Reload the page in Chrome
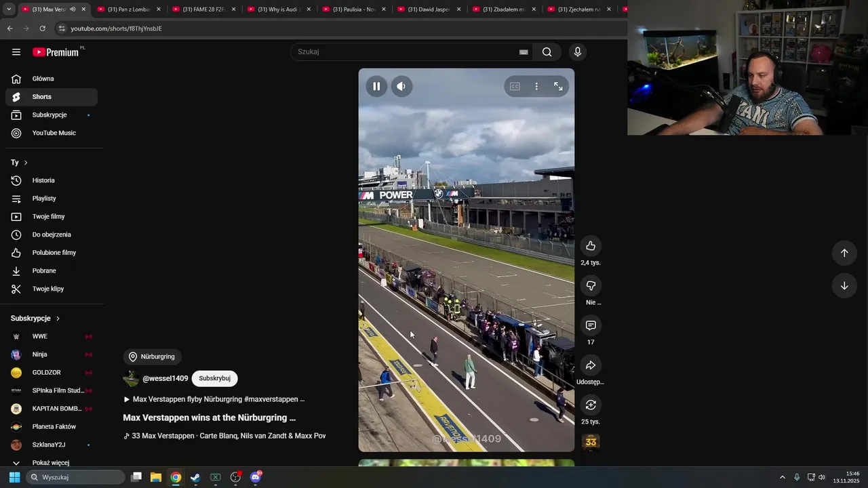Viewport: 868px width, 488px height. 42,28
